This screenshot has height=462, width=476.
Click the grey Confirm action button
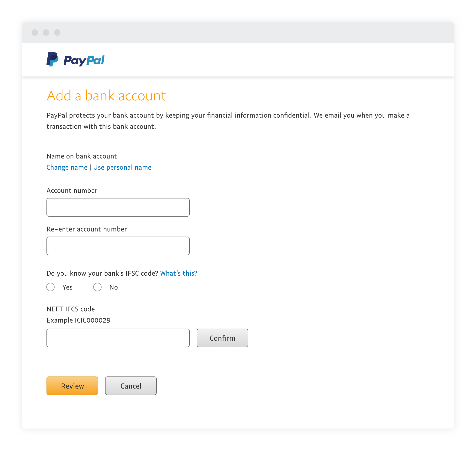pos(222,338)
